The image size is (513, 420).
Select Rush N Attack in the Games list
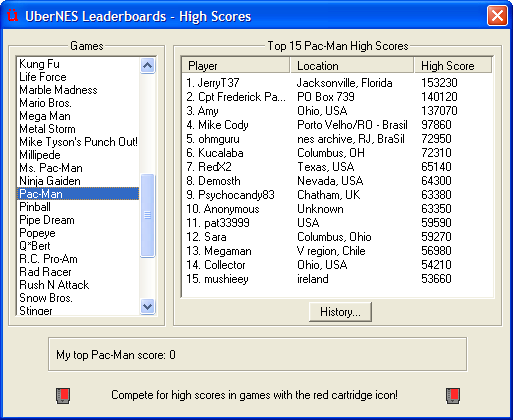point(78,285)
